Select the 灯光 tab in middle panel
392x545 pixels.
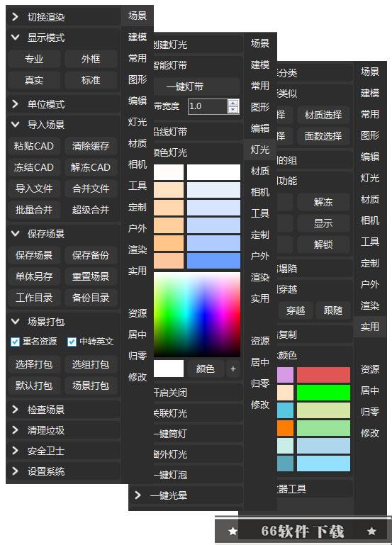(x=260, y=150)
